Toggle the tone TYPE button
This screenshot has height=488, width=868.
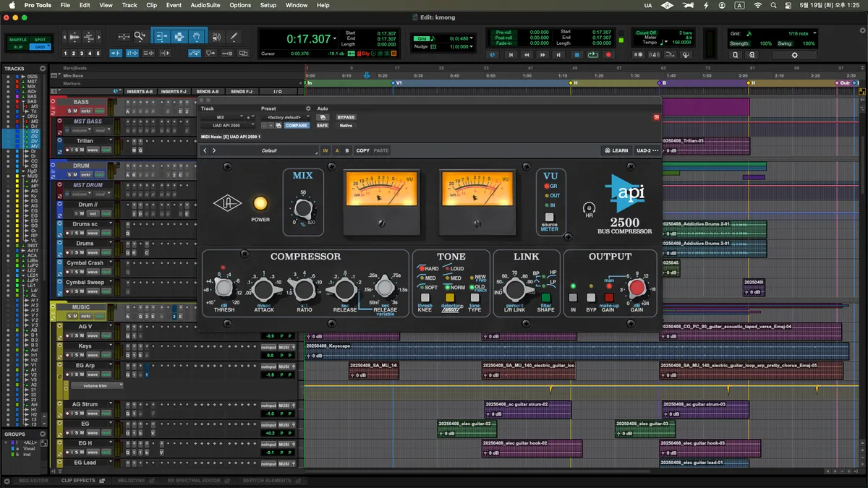(x=475, y=297)
